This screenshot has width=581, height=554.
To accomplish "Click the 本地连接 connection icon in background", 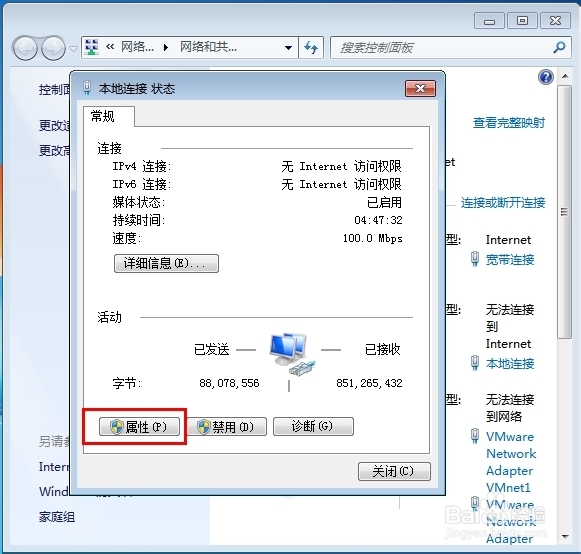I will click(475, 363).
